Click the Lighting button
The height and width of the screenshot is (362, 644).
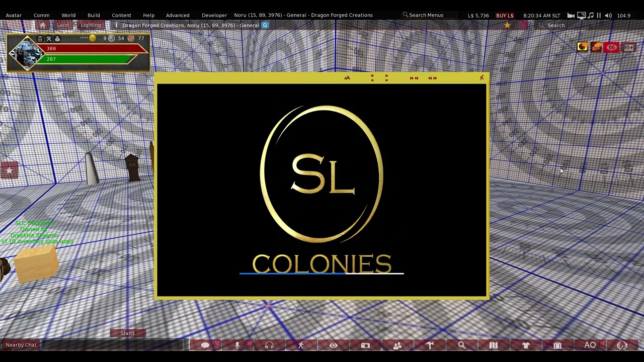[x=91, y=25]
